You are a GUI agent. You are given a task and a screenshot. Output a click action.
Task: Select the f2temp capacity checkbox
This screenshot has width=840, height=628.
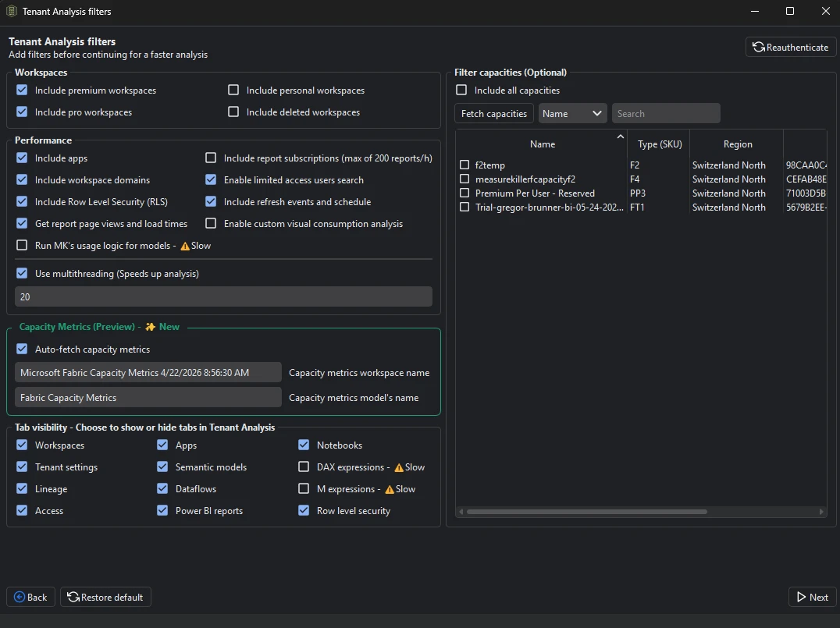tap(464, 165)
